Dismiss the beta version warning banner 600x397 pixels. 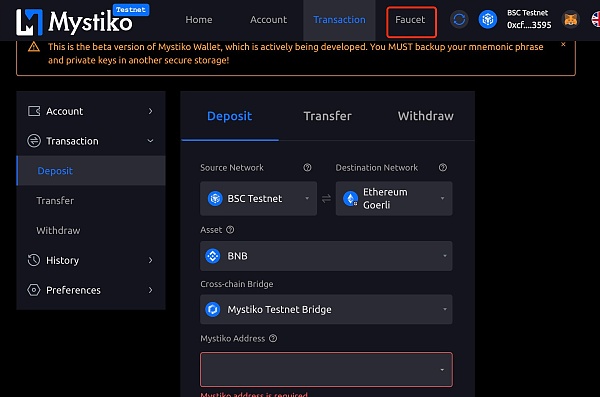pyautogui.click(x=563, y=44)
